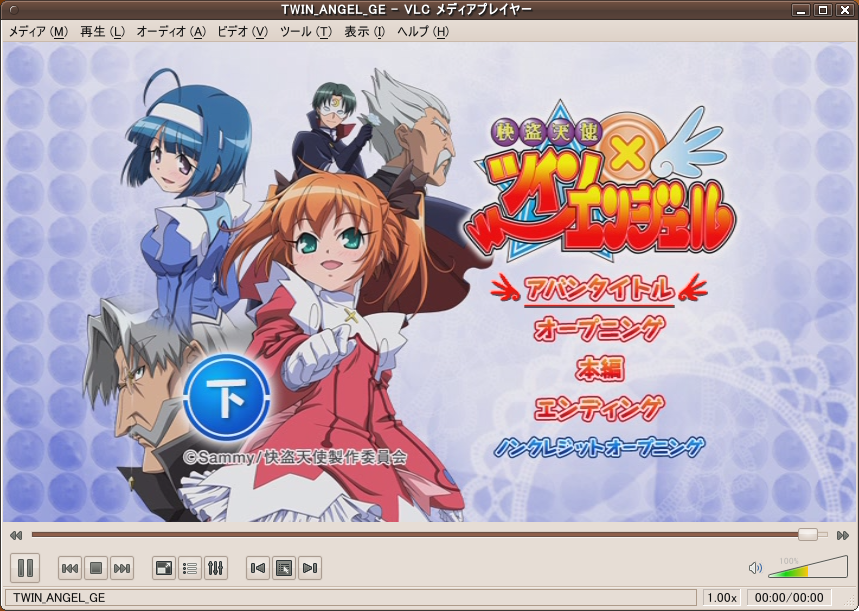859x611 pixels.
Task: Jump to the previous media in playlist
Action: click(70, 568)
